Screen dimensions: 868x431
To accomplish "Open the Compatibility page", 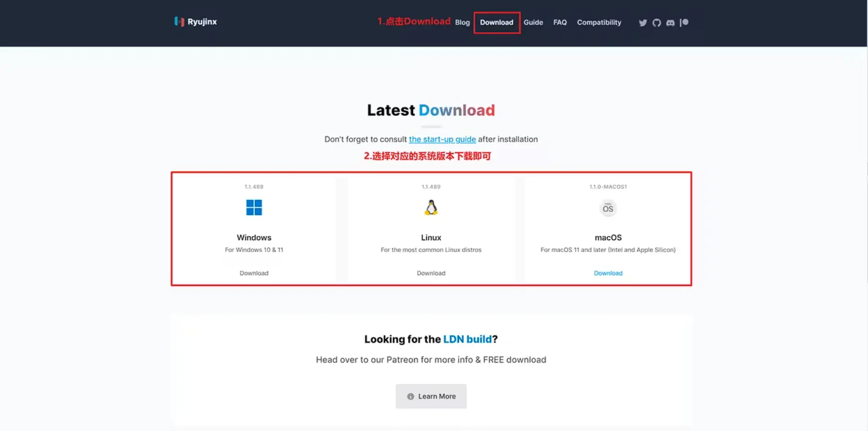I will 599,22.
